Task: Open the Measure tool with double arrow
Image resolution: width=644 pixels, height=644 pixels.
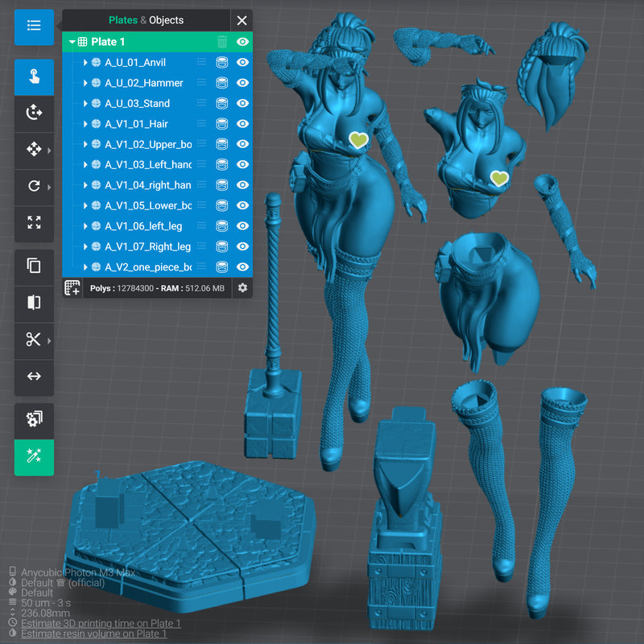Action: [34, 376]
